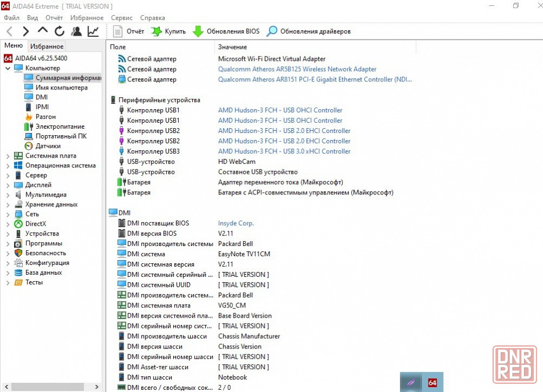Open the graph chart toolbar icon
543x392 pixels.
[93, 31]
